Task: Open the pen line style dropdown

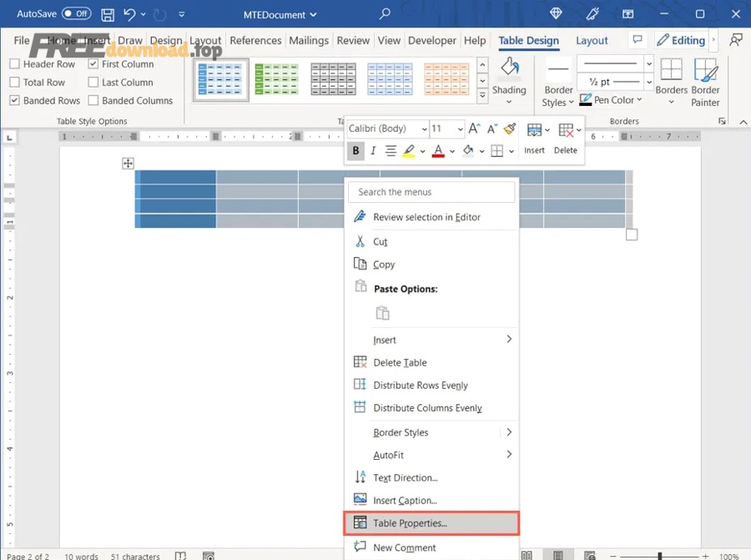Action: (649, 63)
